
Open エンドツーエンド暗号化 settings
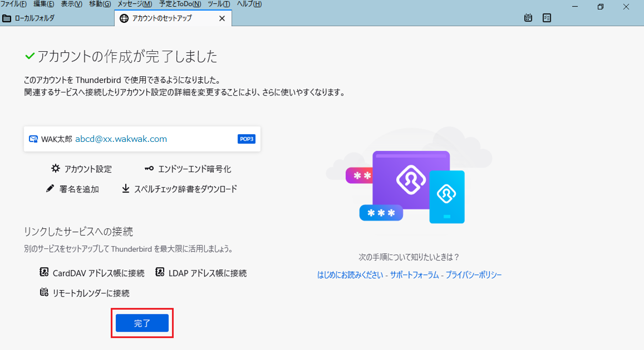pos(194,169)
